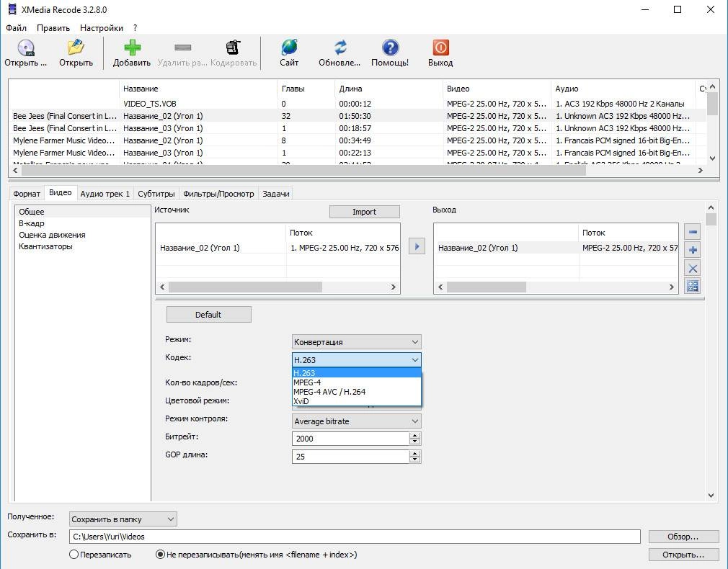This screenshot has height=569, width=728.
Task: Select Не перезаписывать radio option
Action: point(160,555)
